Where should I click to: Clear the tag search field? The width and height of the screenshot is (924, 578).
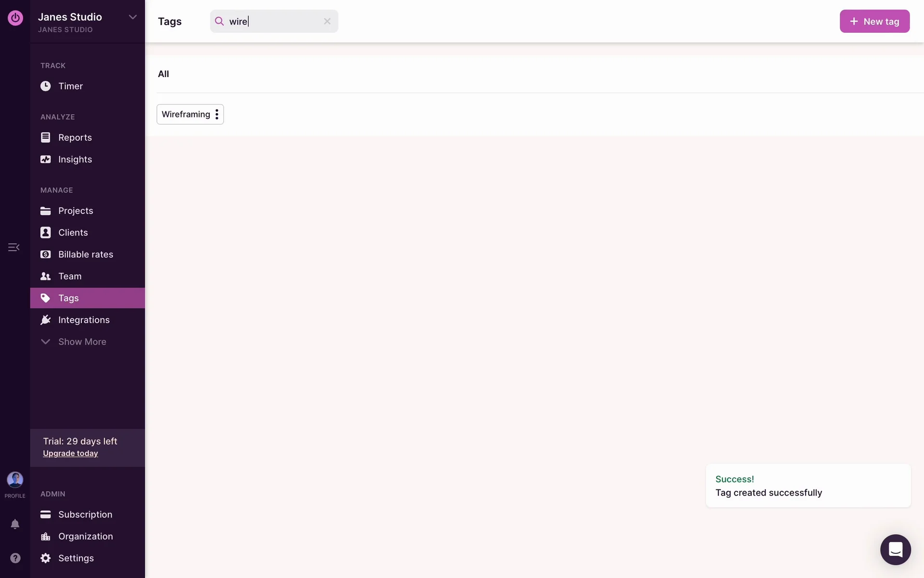tap(327, 21)
